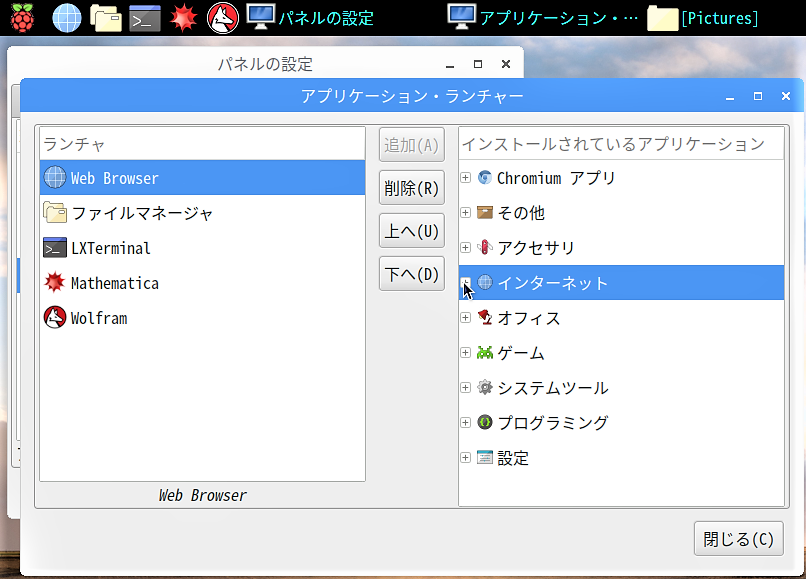This screenshot has width=806, height=579.
Task: Click the globe icon for インターネット
Action: click(x=485, y=282)
